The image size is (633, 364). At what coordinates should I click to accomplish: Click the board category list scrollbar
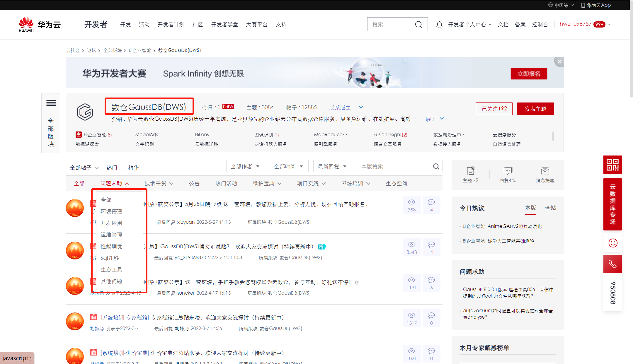click(553, 136)
